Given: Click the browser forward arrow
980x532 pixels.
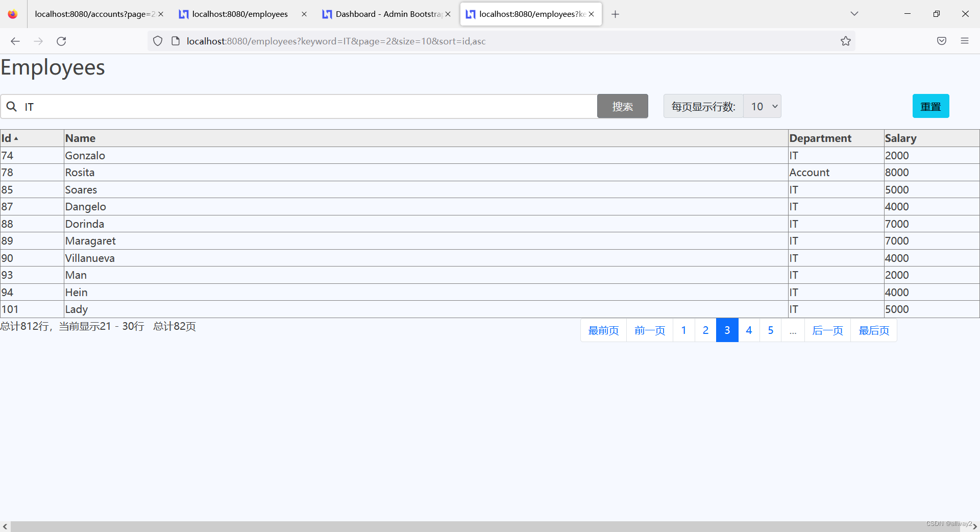Looking at the screenshot, I should click(x=38, y=41).
